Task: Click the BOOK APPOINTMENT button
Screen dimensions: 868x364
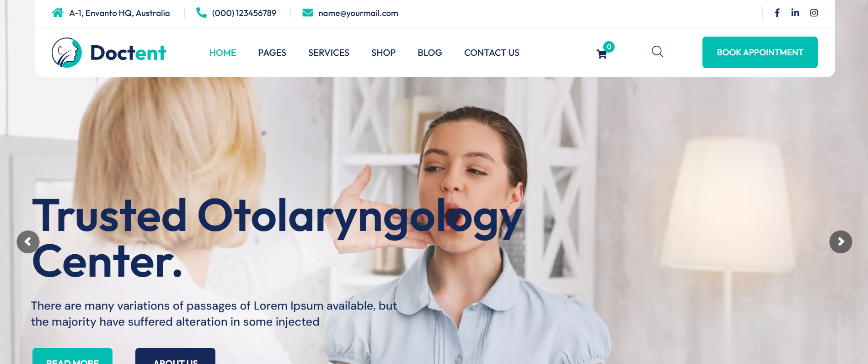Action: pos(760,53)
